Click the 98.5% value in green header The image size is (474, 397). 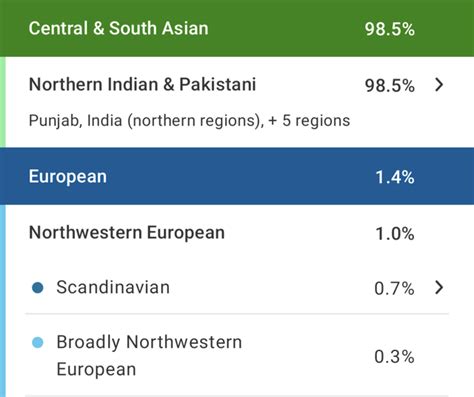390,29
